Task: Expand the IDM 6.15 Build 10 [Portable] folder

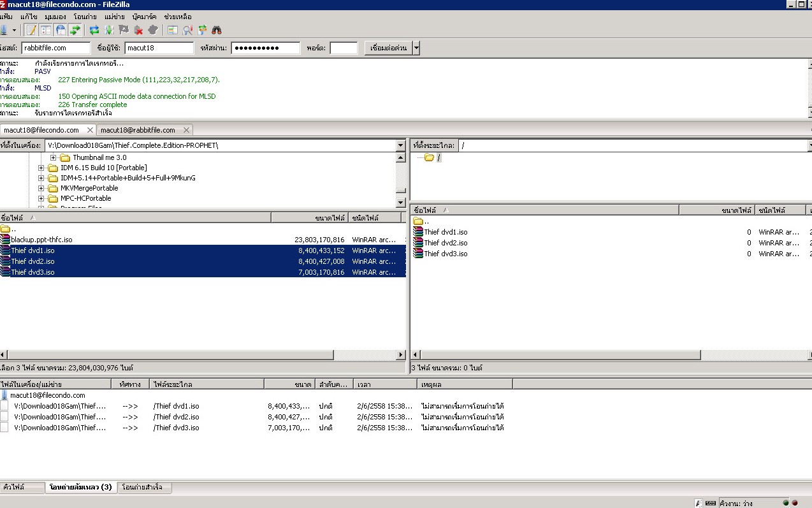Action: point(41,168)
